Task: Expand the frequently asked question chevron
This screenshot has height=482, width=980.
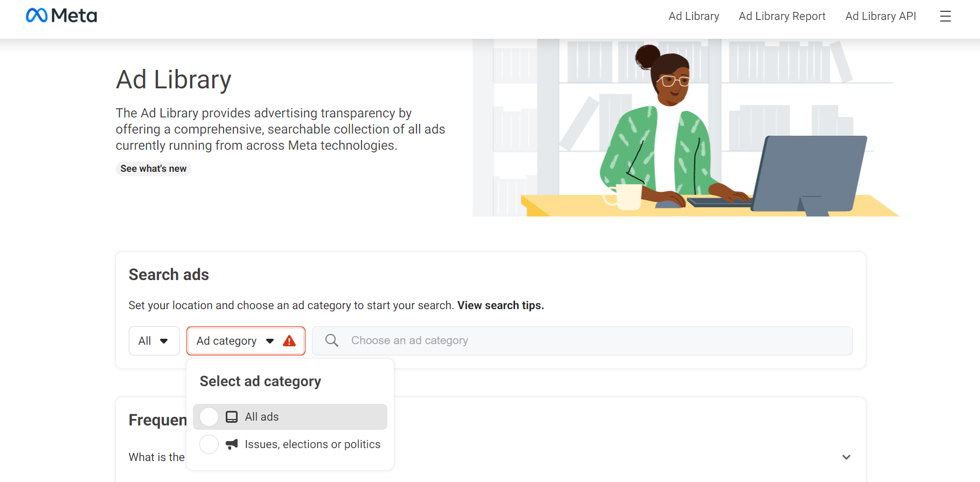Action: point(846,457)
